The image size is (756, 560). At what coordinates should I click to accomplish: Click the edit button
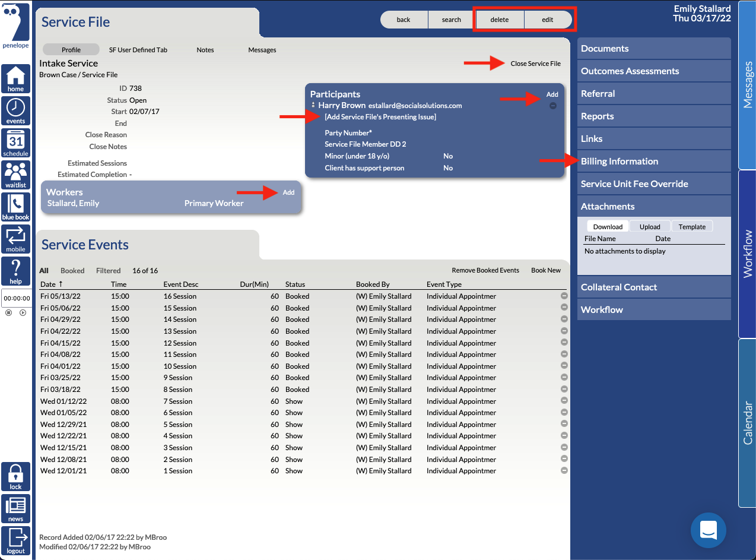point(548,20)
